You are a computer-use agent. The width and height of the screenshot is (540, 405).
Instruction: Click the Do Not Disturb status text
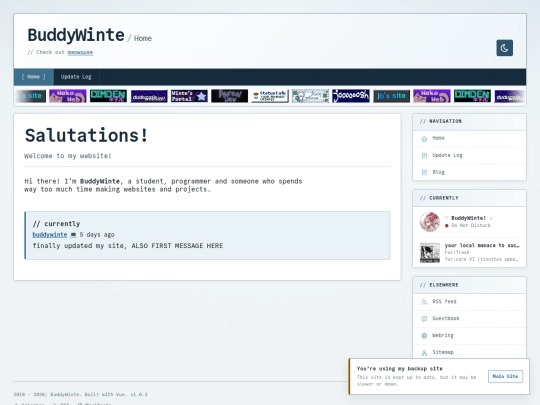point(471,225)
